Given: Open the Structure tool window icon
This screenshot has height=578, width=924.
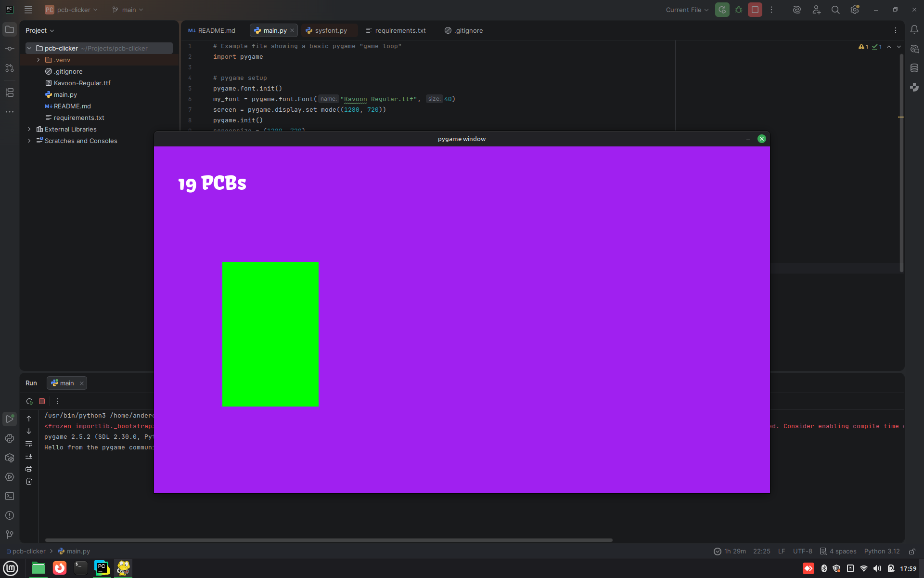Looking at the screenshot, I should 10,92.
